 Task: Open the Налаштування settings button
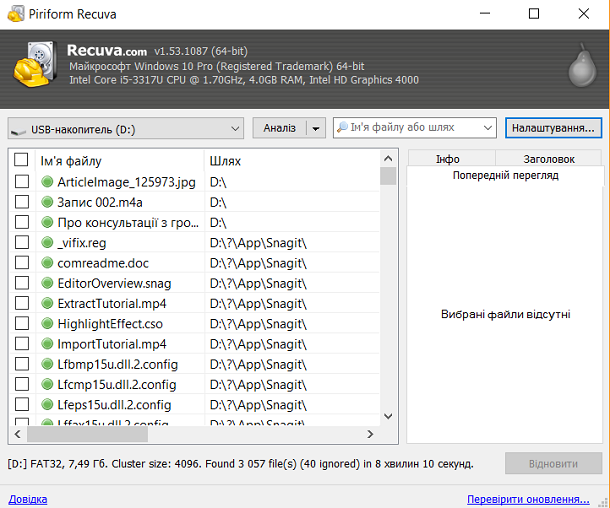553,128
